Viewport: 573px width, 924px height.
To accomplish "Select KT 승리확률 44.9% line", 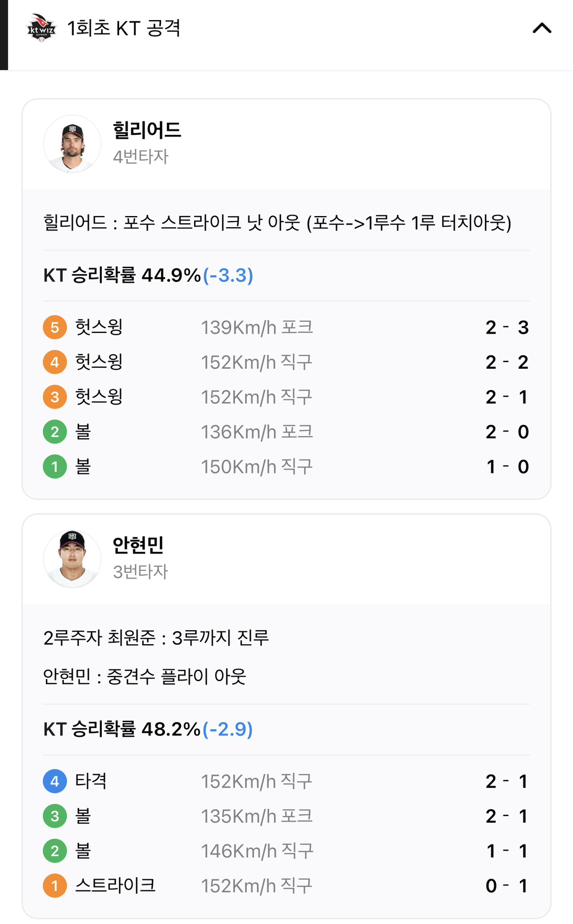I will click(x=148, y=275).
